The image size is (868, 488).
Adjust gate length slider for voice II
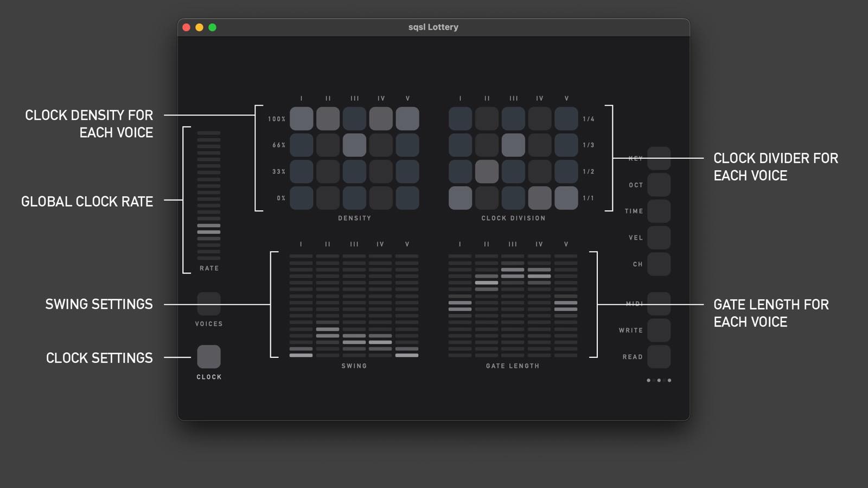(487, 306)
